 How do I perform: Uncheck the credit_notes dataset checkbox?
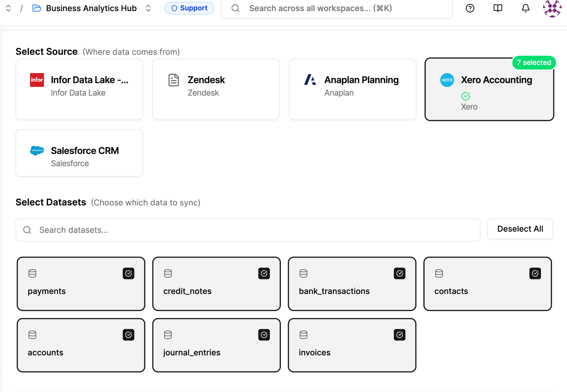click(264, 273)
